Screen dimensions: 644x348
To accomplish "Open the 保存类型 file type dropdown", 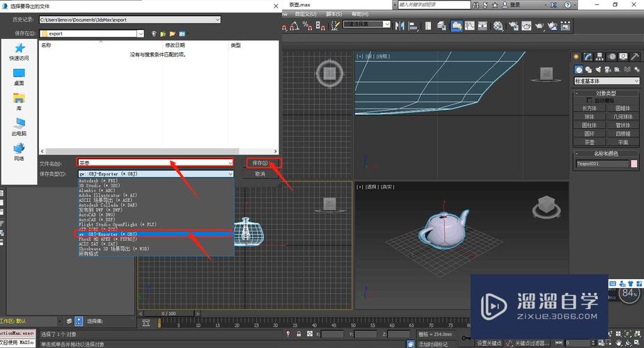I will coord(156,174).
